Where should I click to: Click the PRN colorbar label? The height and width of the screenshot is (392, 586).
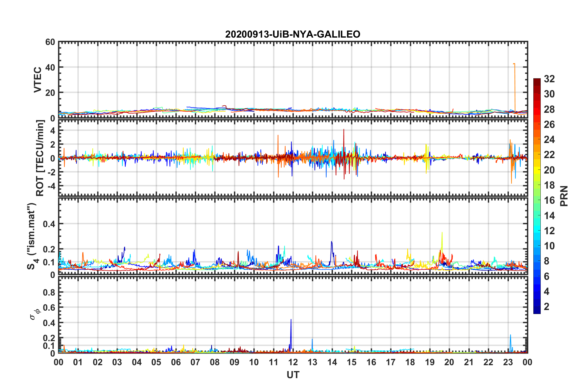(564, 196)
